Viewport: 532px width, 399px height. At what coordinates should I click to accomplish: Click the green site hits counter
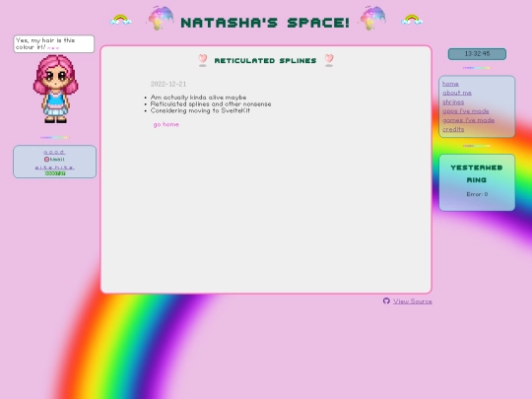coord(55,173)
